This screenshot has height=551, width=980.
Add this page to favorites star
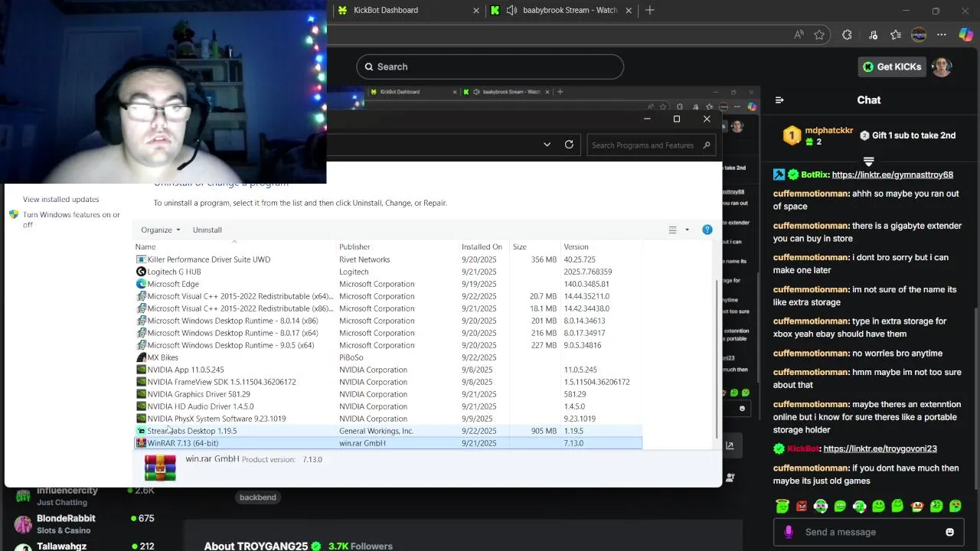[819, 34]
